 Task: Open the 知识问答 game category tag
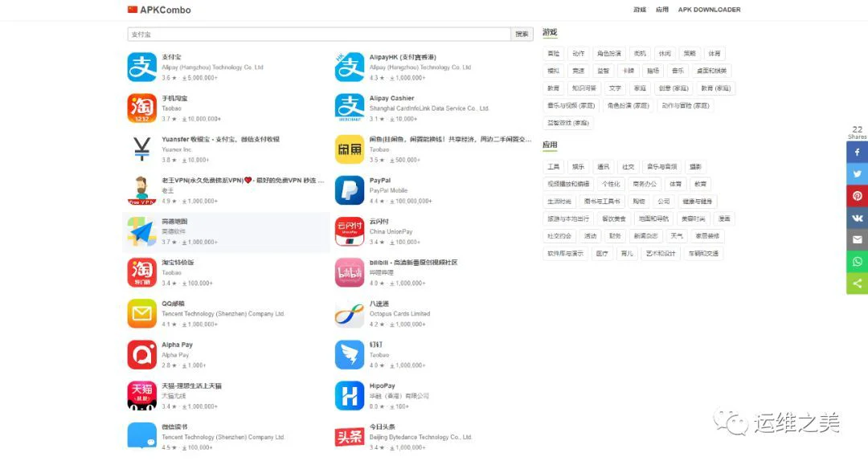point(584,88)
